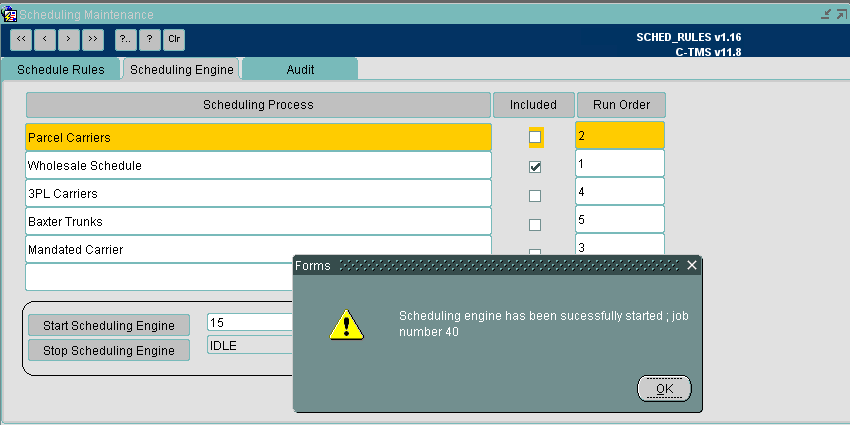Click Start Scheduling Engine button
Image resolution: width=850 pixels, height=425 pixels.
[109, 325]
